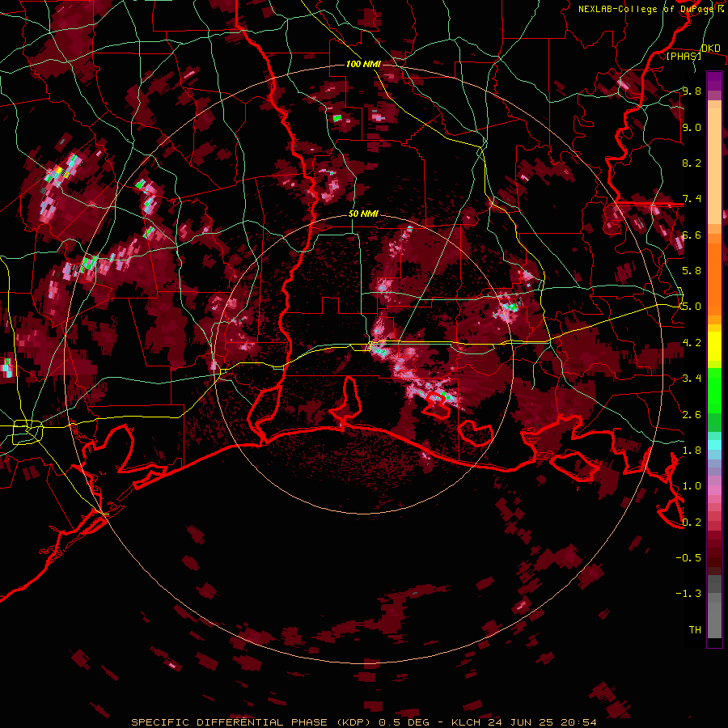
Task: Select the 5.8 value on the scale
Action: (692, 271)
